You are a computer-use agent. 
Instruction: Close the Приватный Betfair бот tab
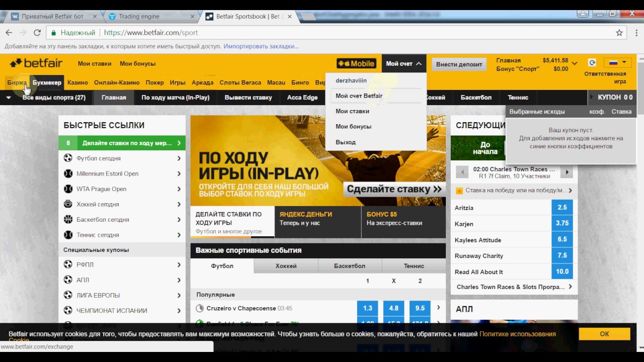click(95, 17)
